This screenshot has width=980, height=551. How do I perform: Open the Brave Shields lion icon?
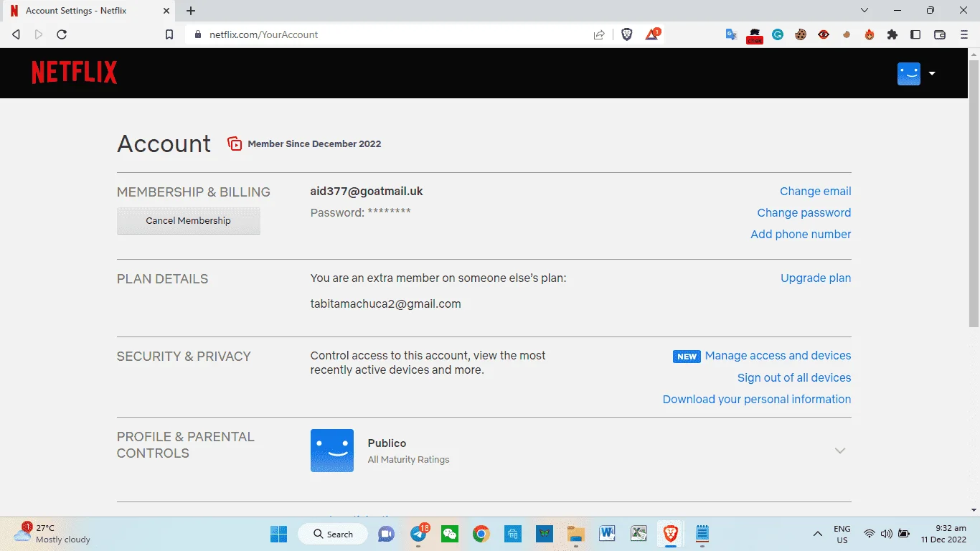(627, 34)
